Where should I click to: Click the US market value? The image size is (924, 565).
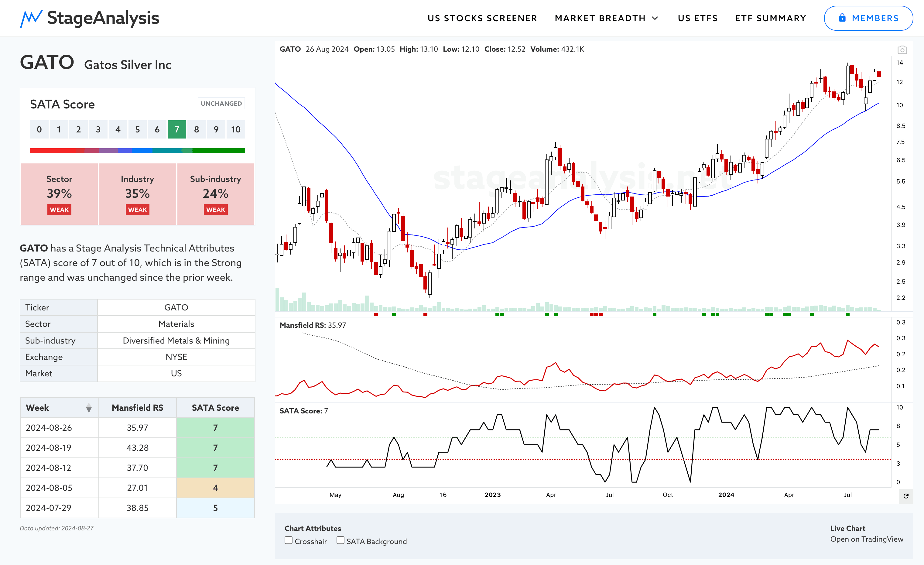point(176,373)
